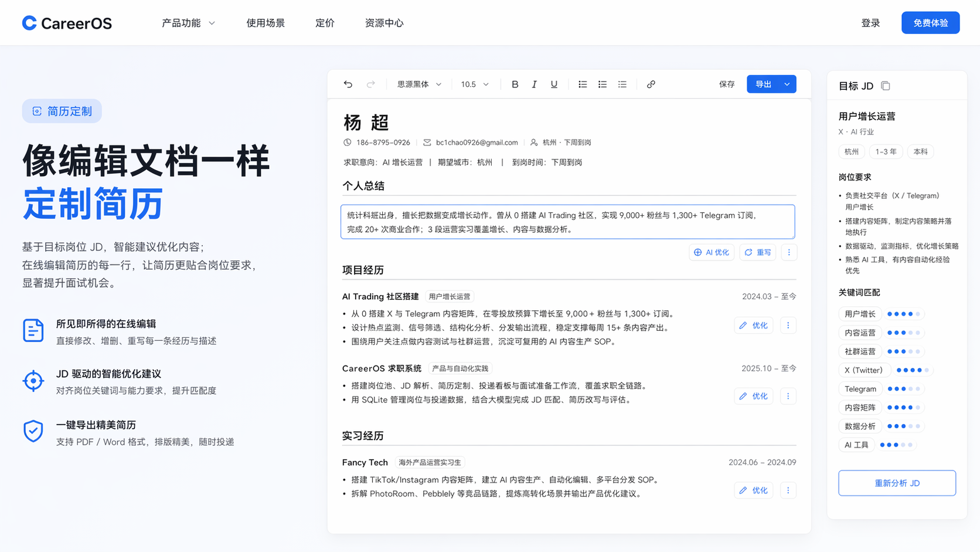Select the 产品与自动化实践 tag

[x=460, y=368]
